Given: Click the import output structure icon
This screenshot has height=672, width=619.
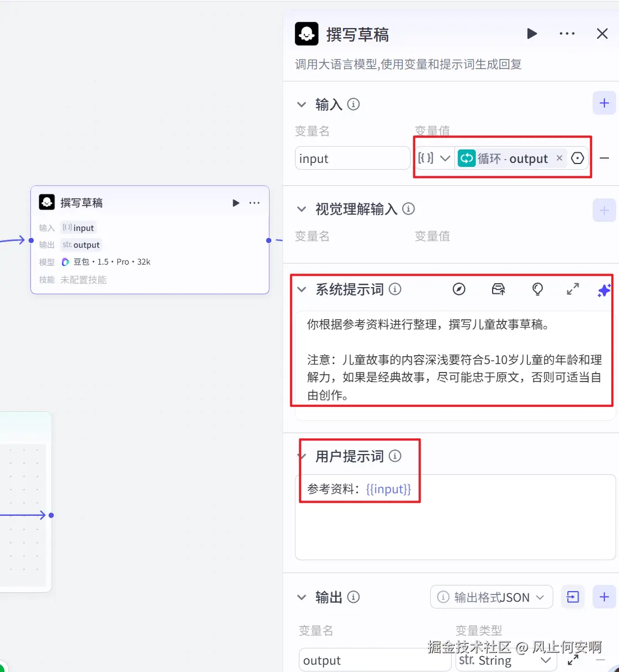Looking at the screenshot, I should click(x=573, y=597).
